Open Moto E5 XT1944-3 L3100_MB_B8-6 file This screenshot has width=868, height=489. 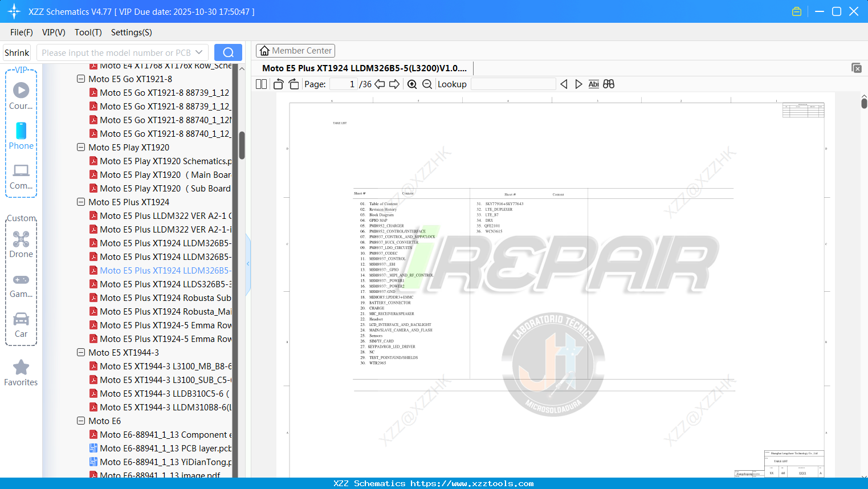[161, 366]
